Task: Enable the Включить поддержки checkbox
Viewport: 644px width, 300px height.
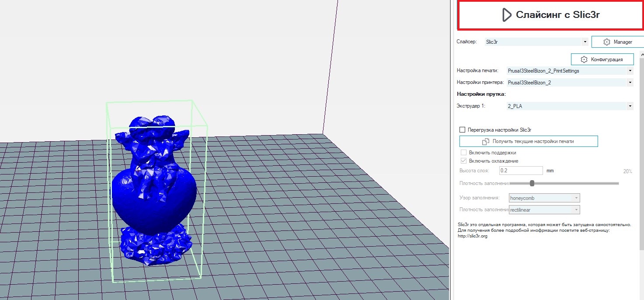Action: [464, 153]
